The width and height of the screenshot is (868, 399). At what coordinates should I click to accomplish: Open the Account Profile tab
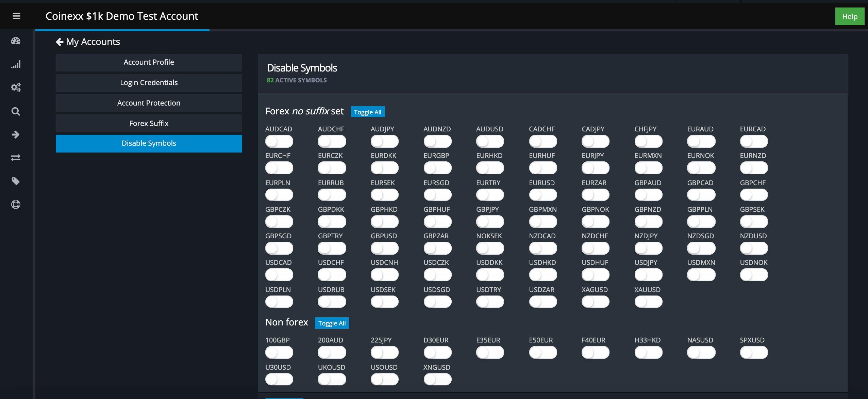pyautogui.click(x=149, y=62)
